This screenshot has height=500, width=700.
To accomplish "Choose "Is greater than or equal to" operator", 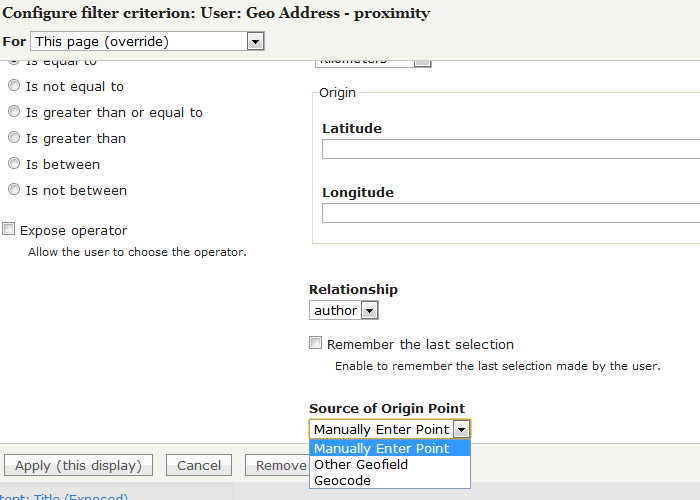I will pos(14,113).
